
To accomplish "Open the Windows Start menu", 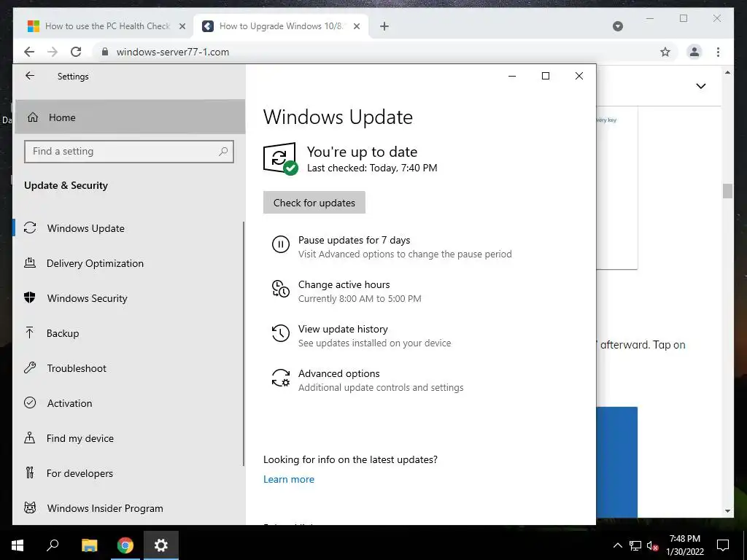I will click(x=18, y=545).
